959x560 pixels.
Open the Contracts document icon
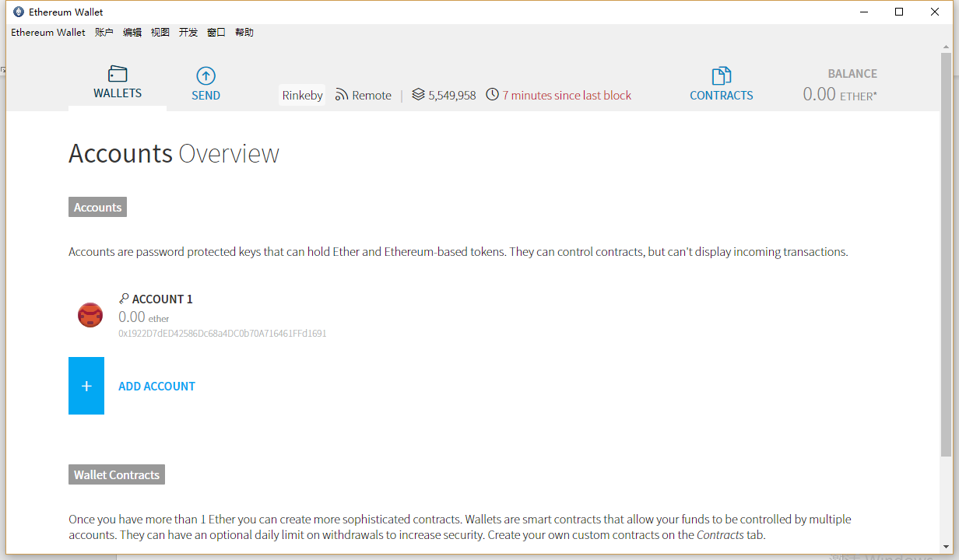[x=722, y=75]
